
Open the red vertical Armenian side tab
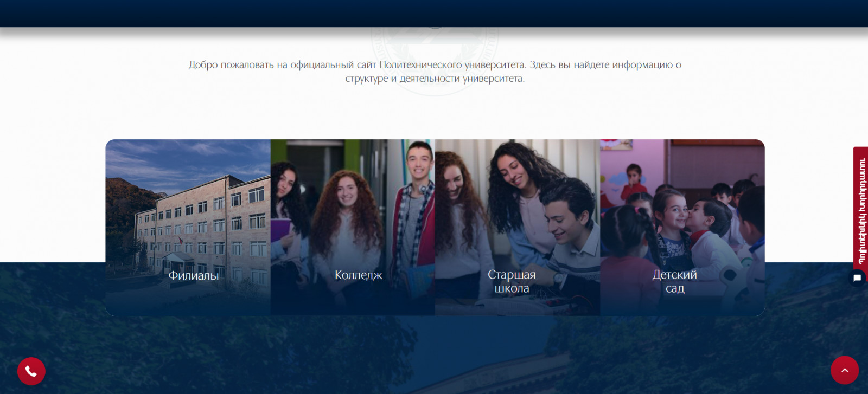pos(861,211)
